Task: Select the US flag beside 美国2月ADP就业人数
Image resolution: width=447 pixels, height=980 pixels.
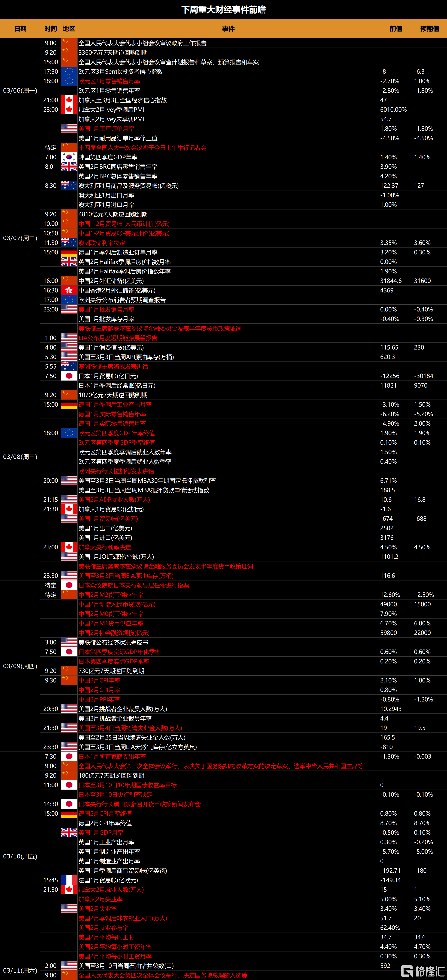Action: click(x=69, y=499)
